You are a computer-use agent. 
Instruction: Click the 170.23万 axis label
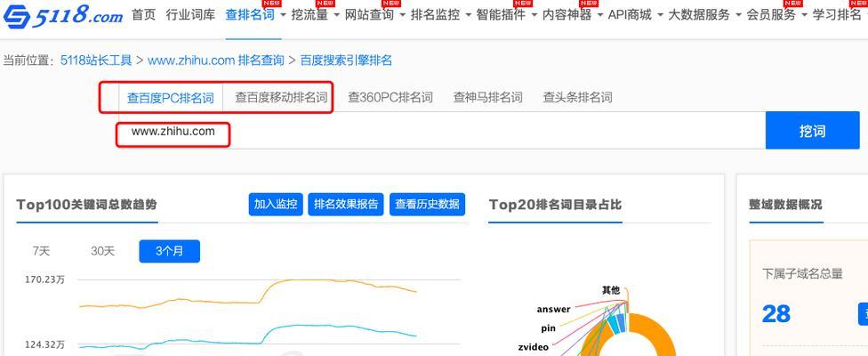(x=44, y=279)
